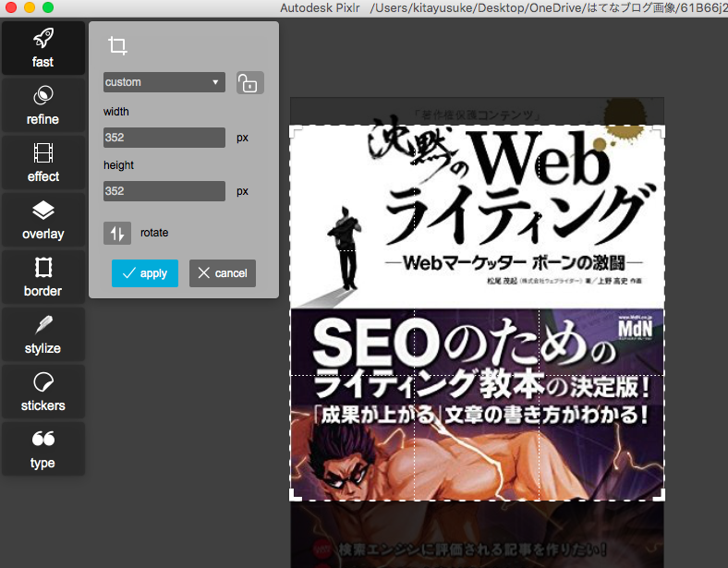Click the top-left crop corner handle
This screenshot has width=728, height=568.
pos(296,132)
